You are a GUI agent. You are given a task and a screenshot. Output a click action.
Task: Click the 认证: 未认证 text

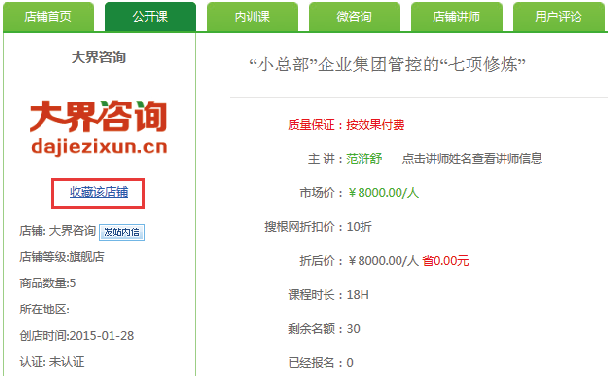(x=52, y=362)
